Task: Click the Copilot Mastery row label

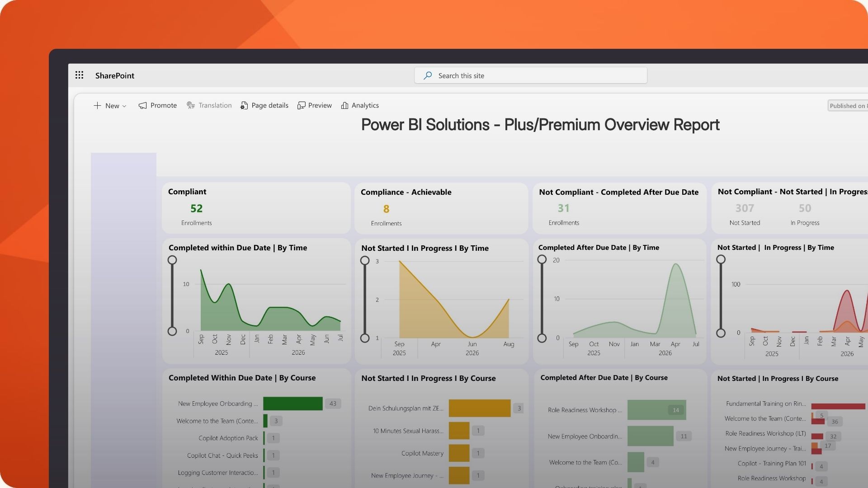Action: pos(422,453)
